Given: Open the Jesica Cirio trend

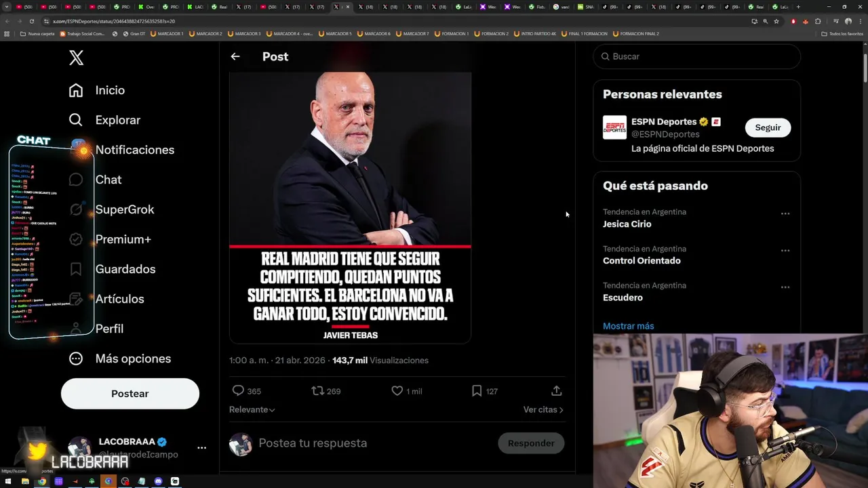Looking at the screenshot, I should tap(627, 224).
